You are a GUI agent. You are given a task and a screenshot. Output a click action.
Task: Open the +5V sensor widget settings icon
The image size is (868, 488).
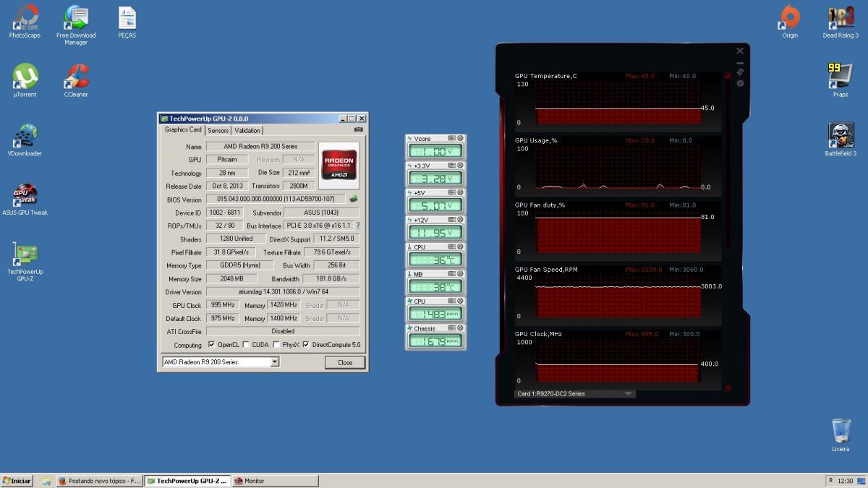[x=452, y=192]
